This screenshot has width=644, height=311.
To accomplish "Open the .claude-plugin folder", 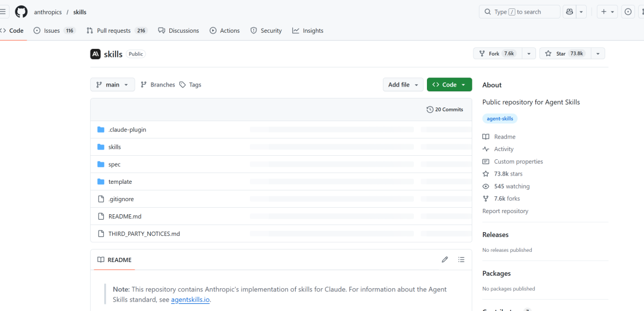I will pyautogui.click(x=128, y=130).
